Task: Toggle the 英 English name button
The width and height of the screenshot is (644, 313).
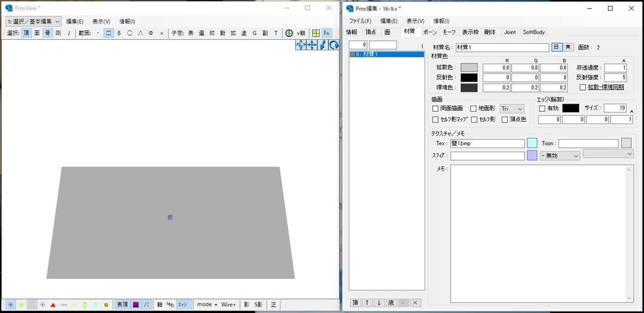Action: [568, 47]
